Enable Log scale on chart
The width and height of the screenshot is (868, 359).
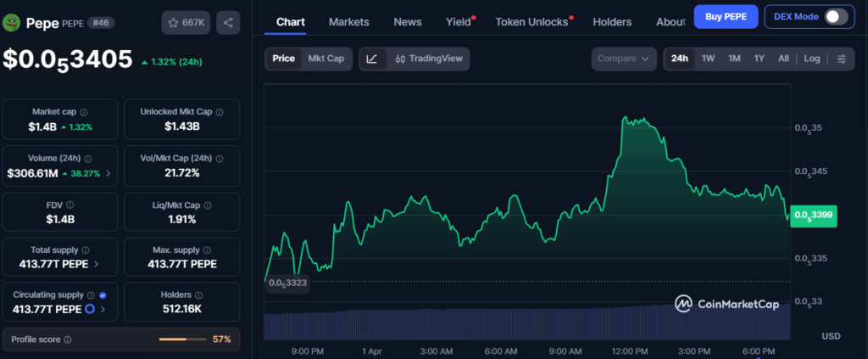tap(811, 59)
